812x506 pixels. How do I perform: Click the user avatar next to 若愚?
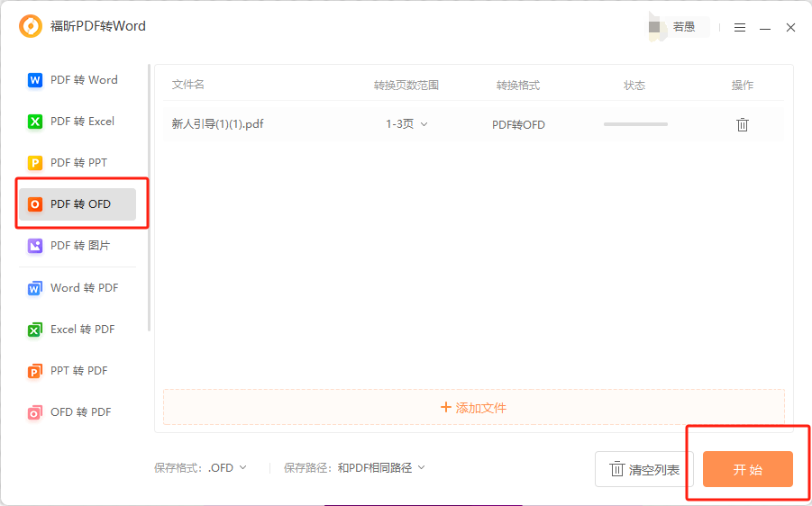click(x=655, y=27)
